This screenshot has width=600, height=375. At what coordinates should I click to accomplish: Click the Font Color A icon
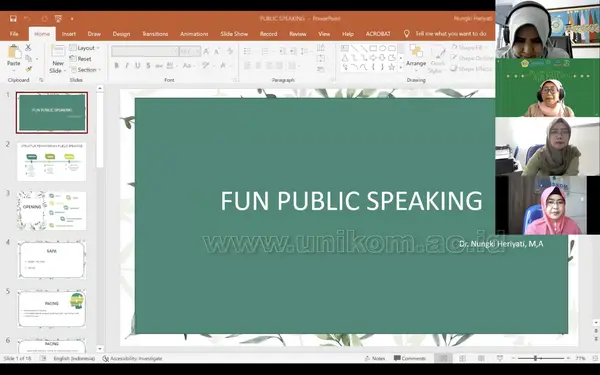click(223, 66)
